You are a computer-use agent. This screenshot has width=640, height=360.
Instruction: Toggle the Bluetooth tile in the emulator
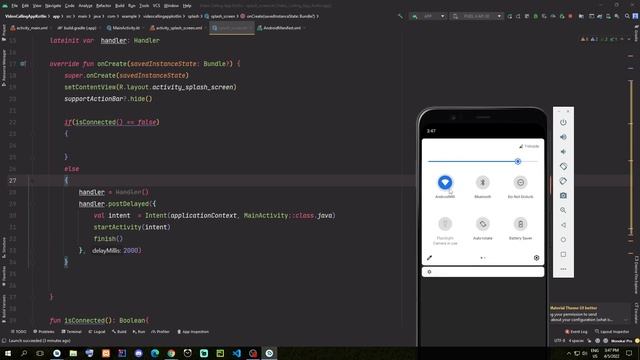[482, 182]
